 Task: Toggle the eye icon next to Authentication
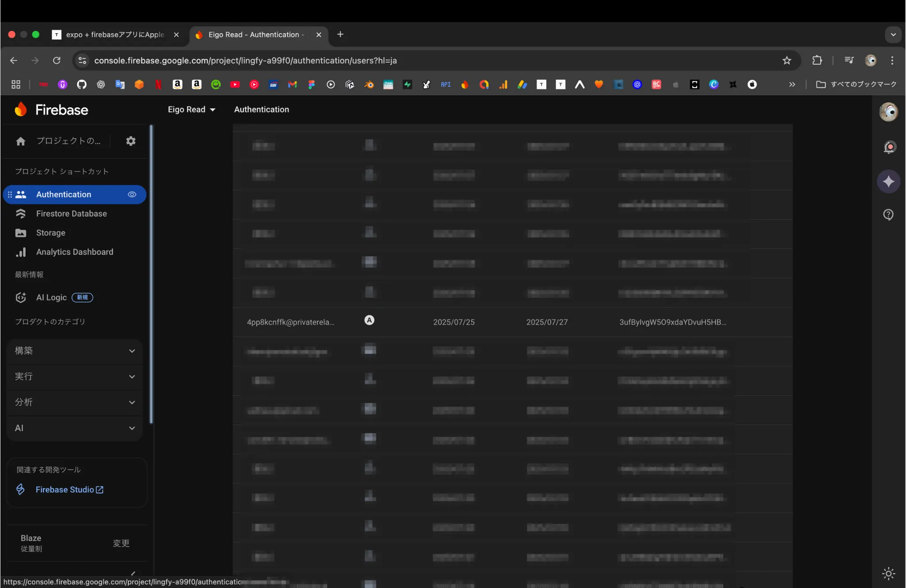coord(131,194)
